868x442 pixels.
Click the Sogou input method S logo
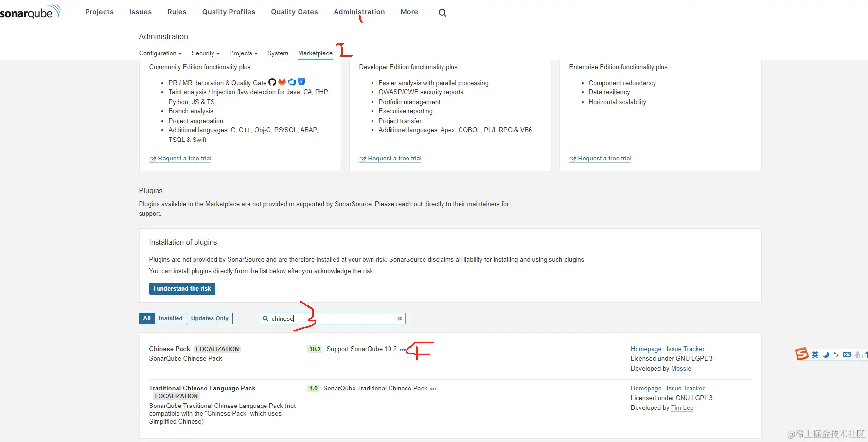click(x=801, y=354)
